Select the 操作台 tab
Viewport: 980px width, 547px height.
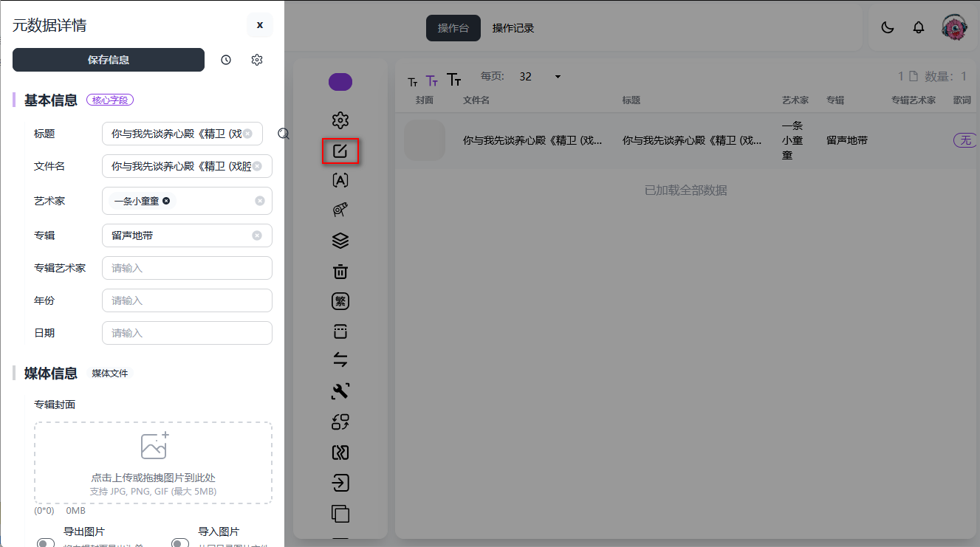pos(453,27)
